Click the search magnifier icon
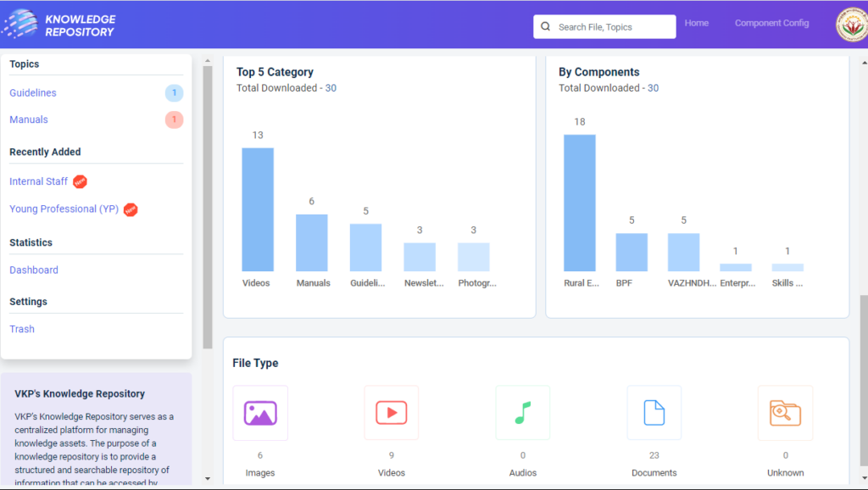 (546, 27)
